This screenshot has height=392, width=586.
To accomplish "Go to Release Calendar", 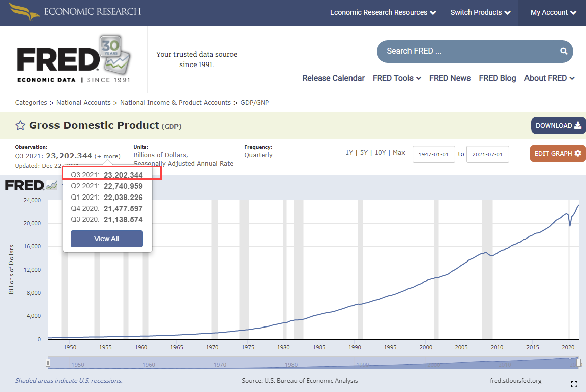I will point(333,78).
